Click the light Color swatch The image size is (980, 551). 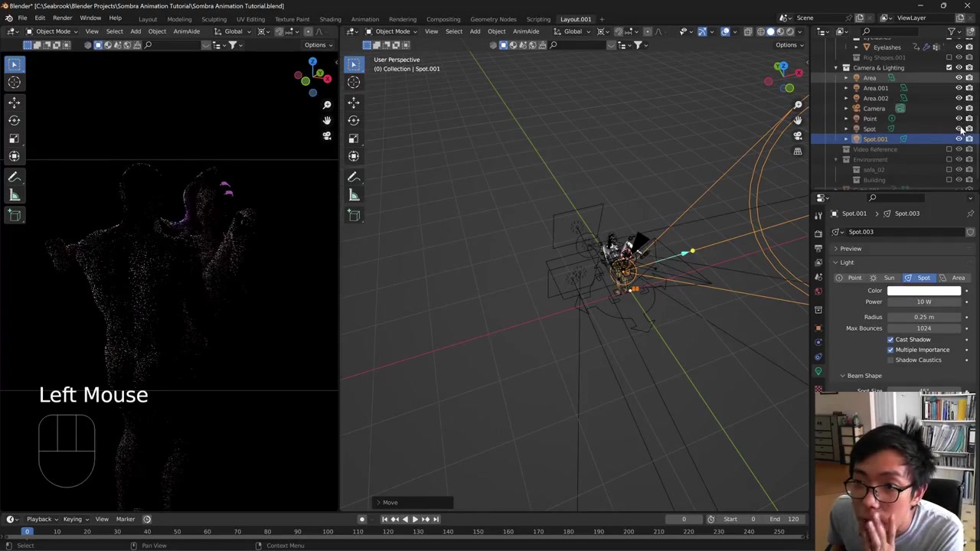click(923, 291)
